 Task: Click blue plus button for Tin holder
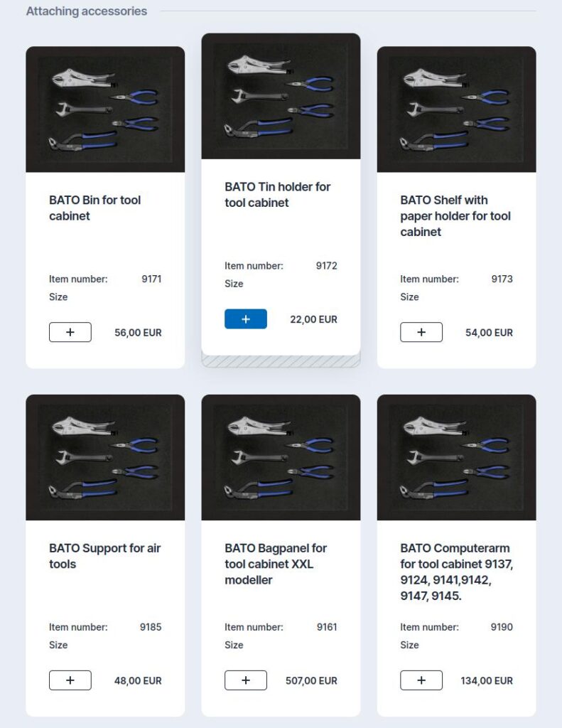(246, 319)
